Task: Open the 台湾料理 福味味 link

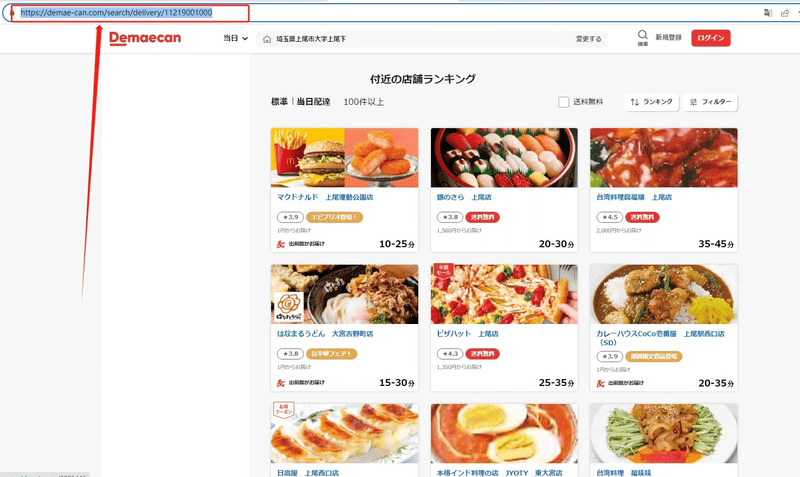Action: [624, 473]
